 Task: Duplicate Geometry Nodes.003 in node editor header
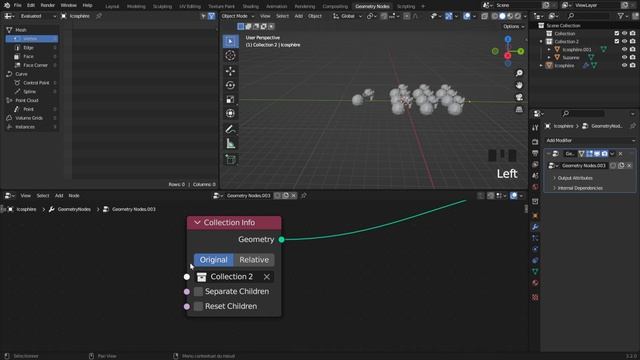286,196
